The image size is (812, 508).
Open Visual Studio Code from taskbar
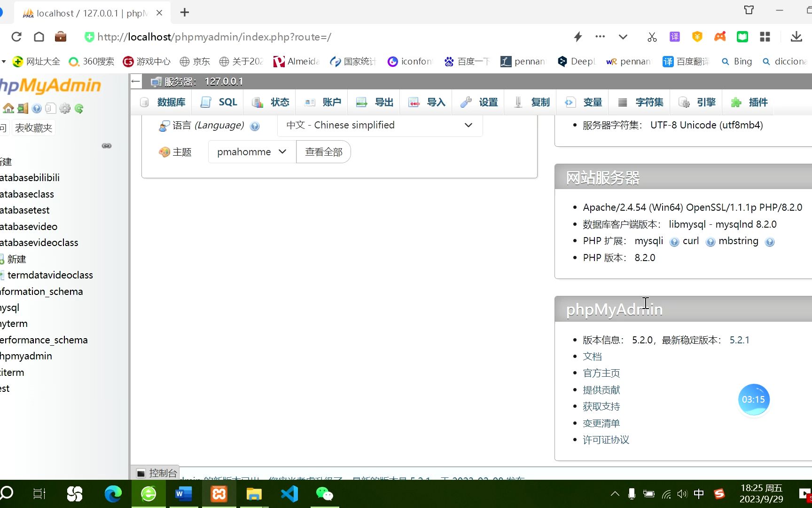point(289,494)
